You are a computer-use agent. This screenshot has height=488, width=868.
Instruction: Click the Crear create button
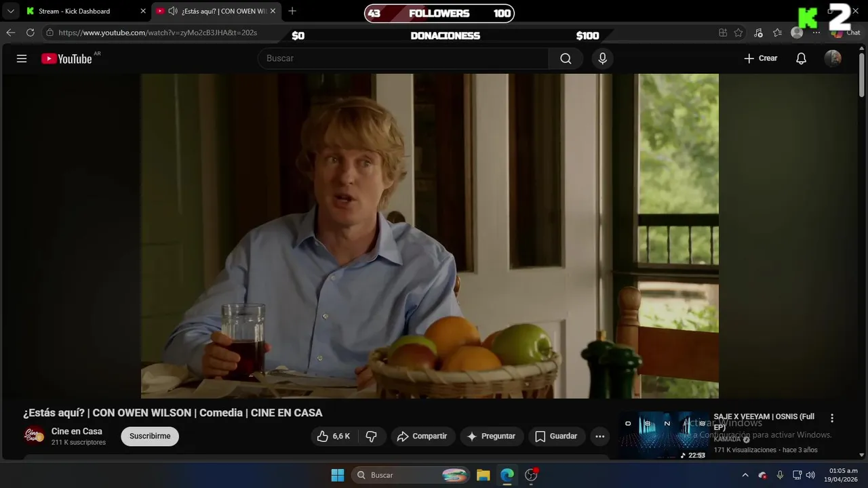point(761,58)
